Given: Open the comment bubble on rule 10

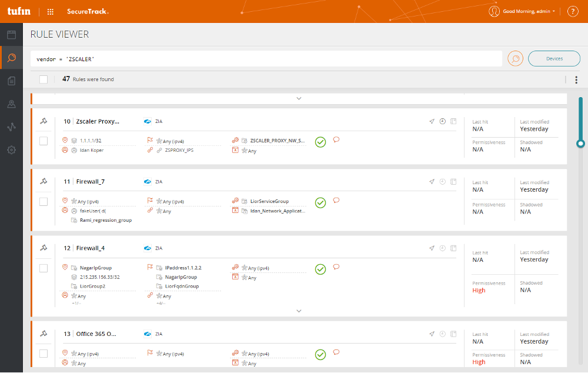Looking at the screenshot, I should 336,139.
